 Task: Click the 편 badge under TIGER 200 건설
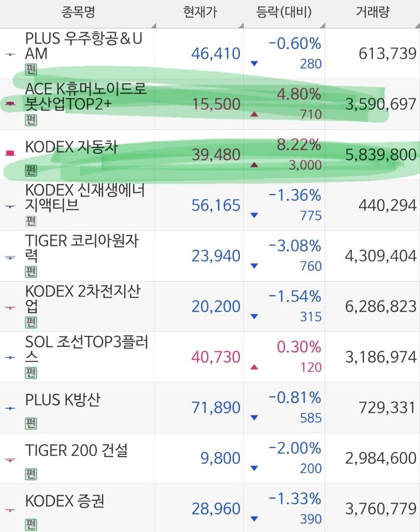[x=30, y=474]
